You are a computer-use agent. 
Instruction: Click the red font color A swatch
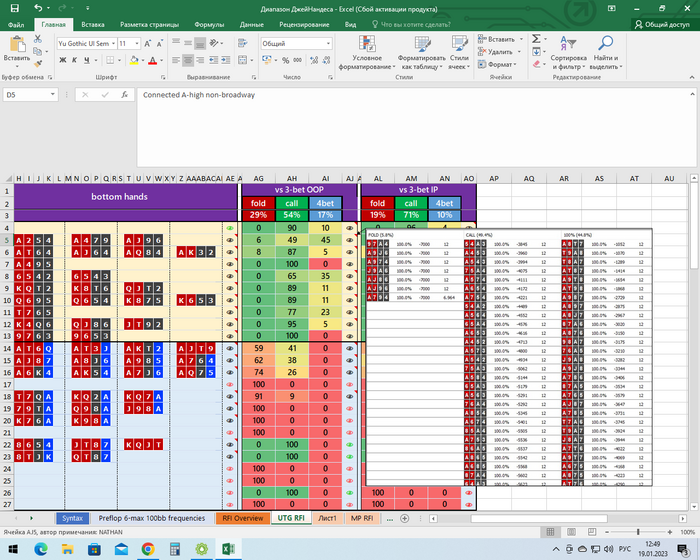[x=153, y=60]
